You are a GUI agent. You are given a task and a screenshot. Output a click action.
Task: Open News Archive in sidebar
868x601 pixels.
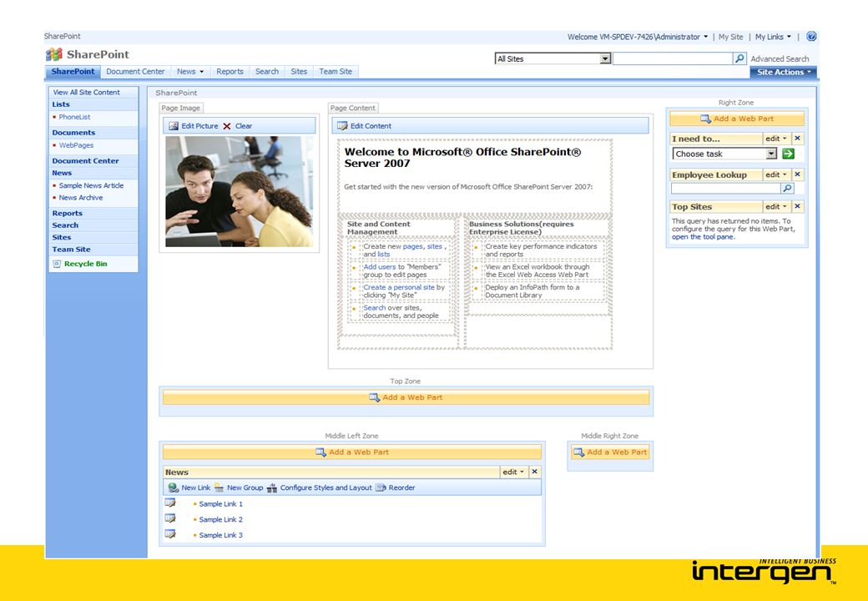81,198
